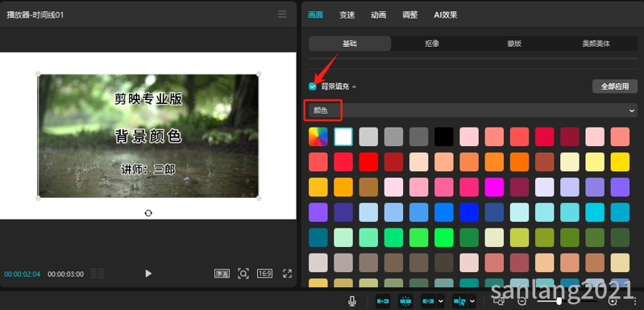
Task: Collapse the 背景填充 section arrow
Action: point(354,86)
